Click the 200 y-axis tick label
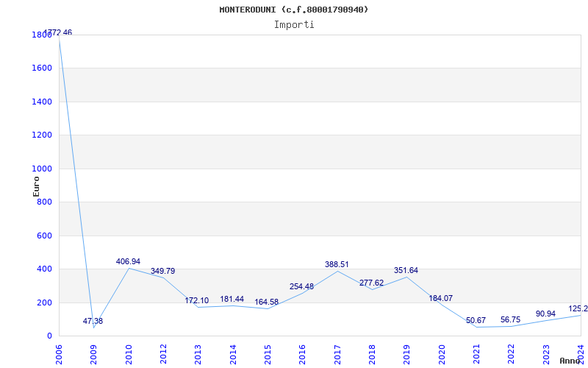This screenshot has width=588, height=368. coord(44,302)
